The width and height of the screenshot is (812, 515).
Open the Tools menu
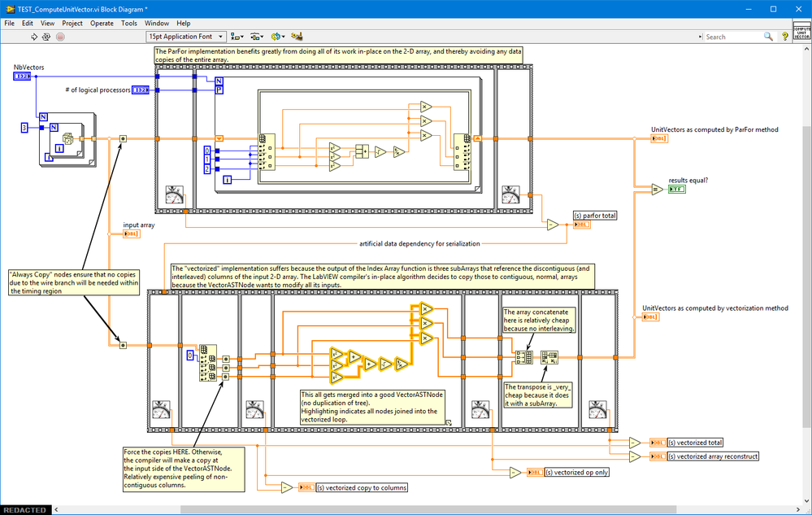tap(129, 24)
